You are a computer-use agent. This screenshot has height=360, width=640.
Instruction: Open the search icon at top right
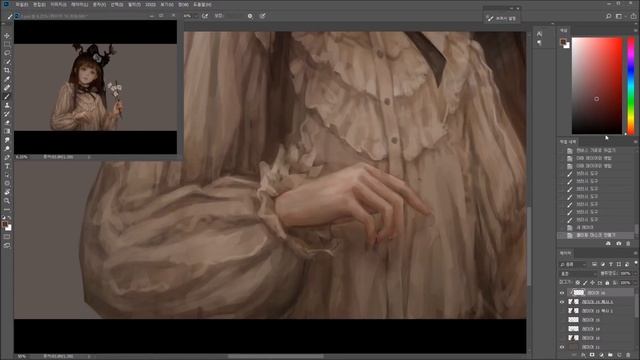coord(608,16)
